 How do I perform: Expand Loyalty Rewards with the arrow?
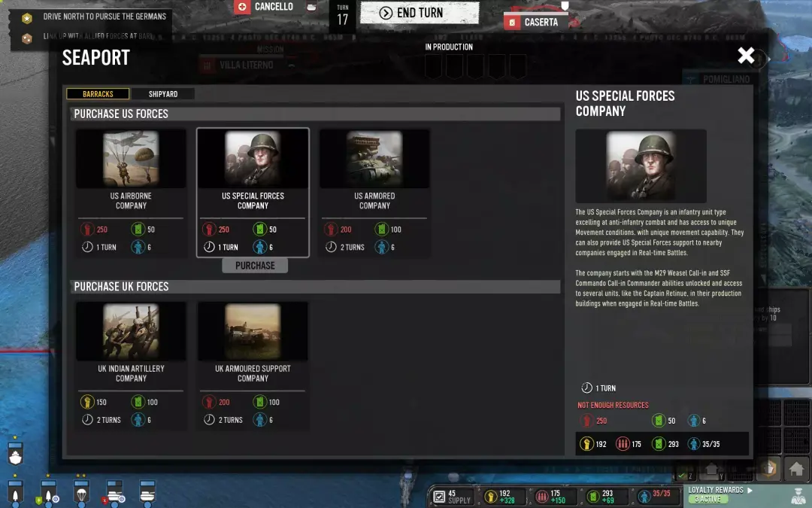coord(750,490)
